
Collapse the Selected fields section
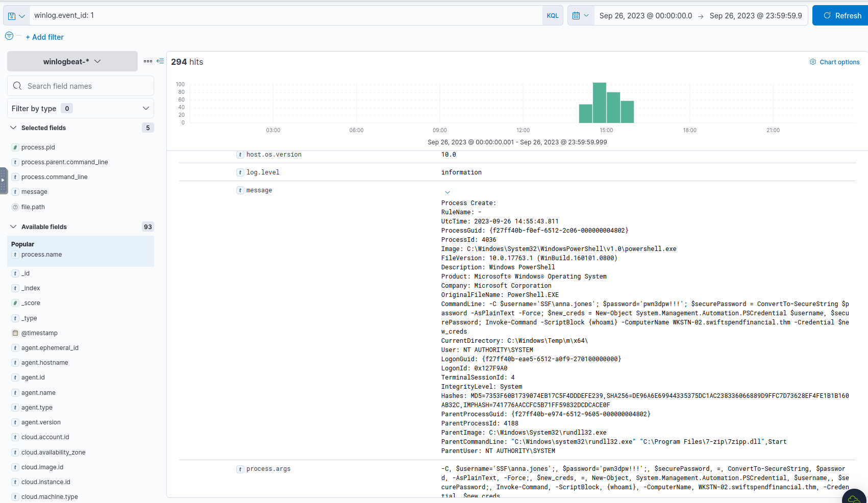[x=13, y=128]
